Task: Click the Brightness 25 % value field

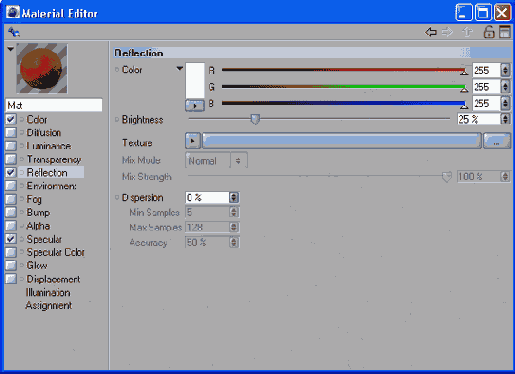Action: [x=478, y=119]
